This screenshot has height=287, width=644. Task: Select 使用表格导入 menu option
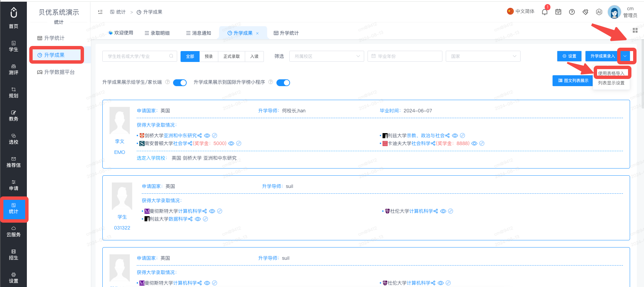(x=611, y=73)
